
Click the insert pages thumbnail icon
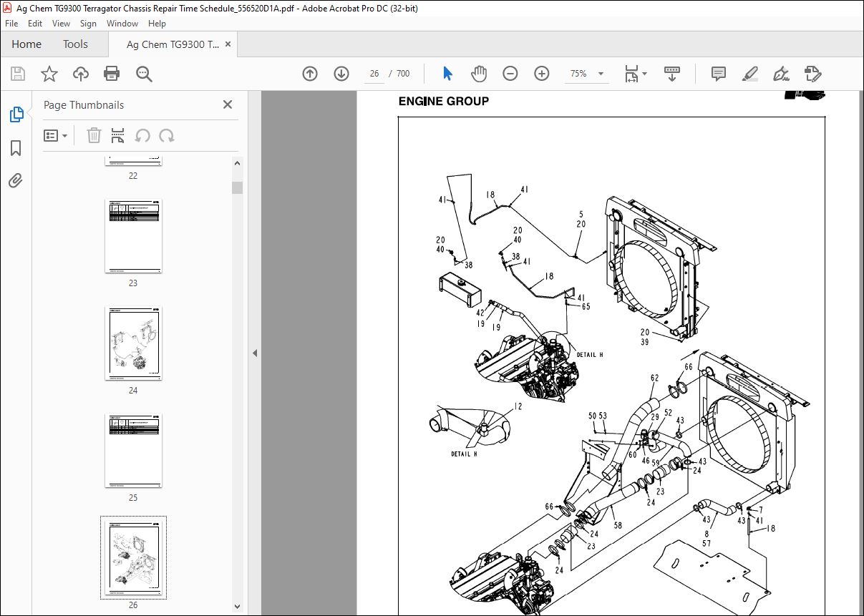click(x=118, y=135)
